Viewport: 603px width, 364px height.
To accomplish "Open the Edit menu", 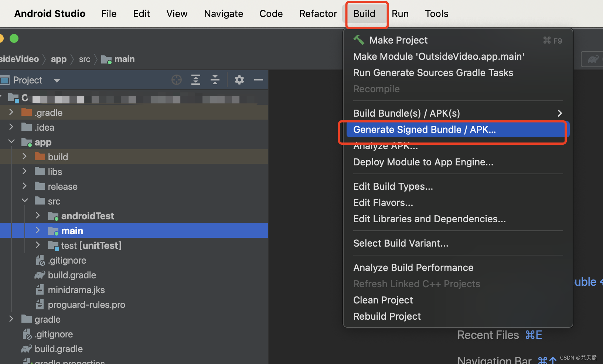I will click(142, 14).
